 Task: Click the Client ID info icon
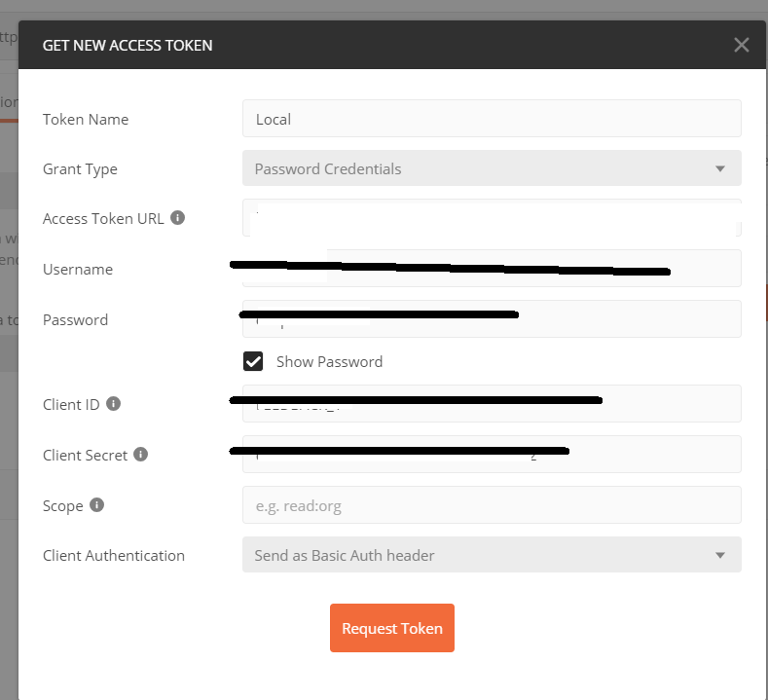(113, 404)
